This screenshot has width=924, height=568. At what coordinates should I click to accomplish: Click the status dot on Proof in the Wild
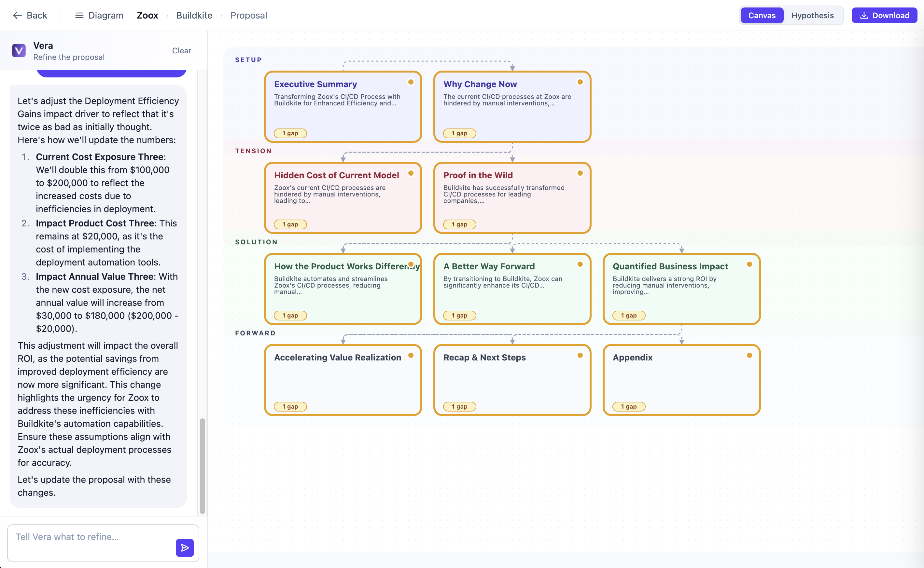[580, 173]
